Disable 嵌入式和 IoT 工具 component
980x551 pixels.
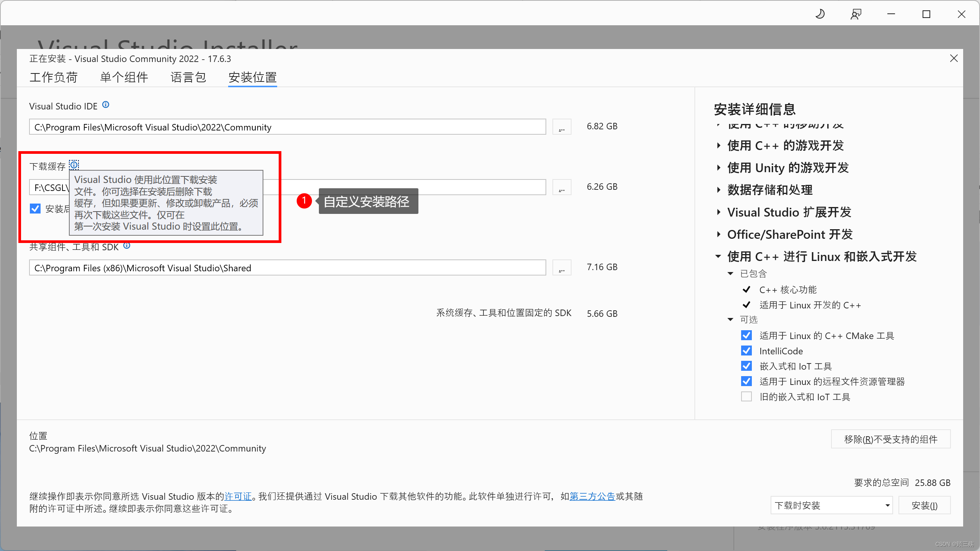pyautogui.click(x=746, y=366)
